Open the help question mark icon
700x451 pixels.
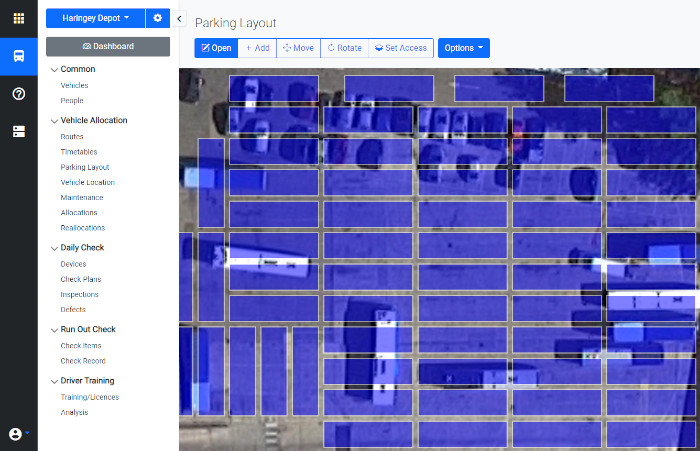(x=19, y=94)
